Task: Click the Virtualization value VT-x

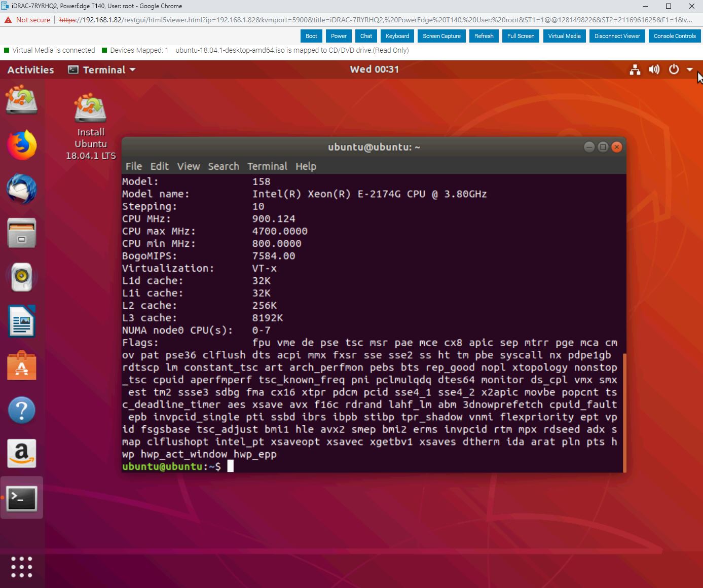Action: [264, 268]
